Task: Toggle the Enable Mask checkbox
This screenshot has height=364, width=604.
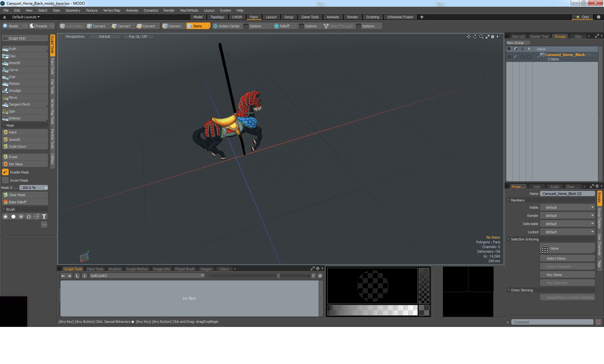Action: click(5, 172)
